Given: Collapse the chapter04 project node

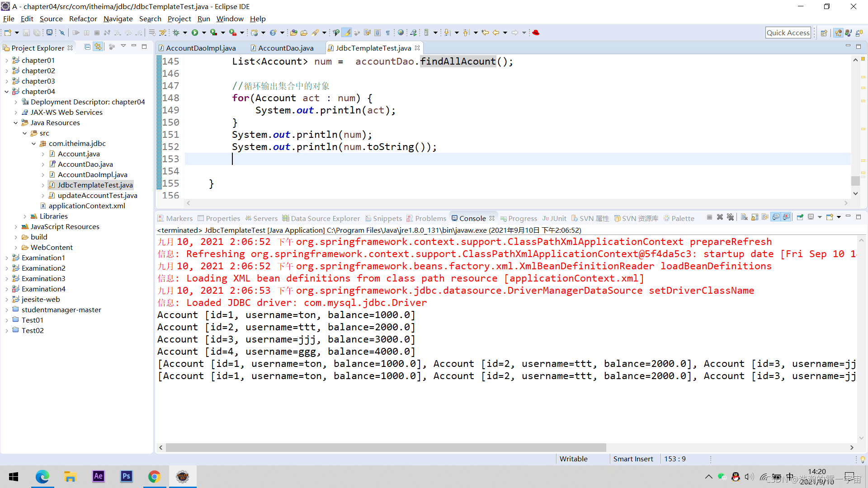Looking at the screenshot, I should pyautogui.click(x=7, y=92).
